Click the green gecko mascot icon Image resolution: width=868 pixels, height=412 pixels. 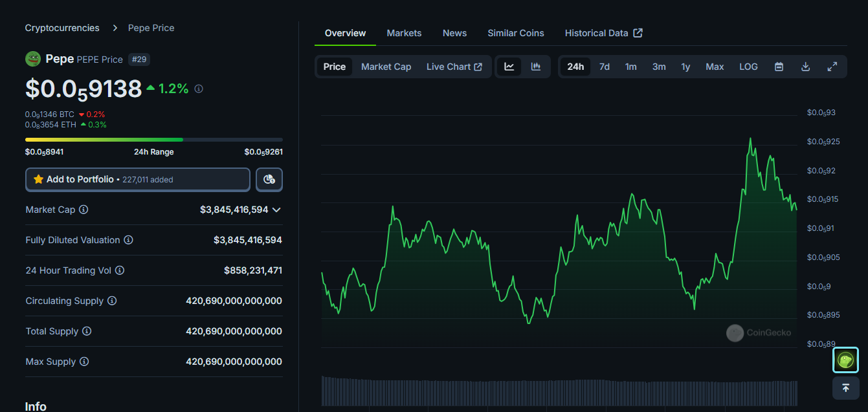click(845, 360)
